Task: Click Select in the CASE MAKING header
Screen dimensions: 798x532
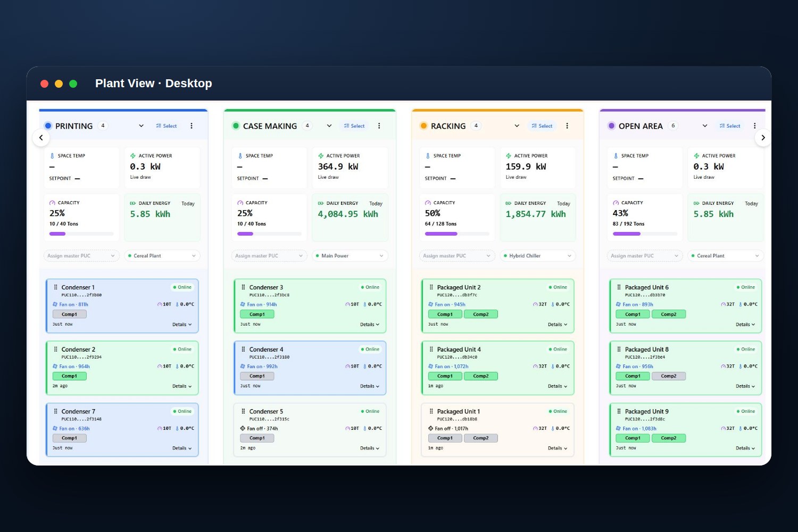Action: coord(354,126)
